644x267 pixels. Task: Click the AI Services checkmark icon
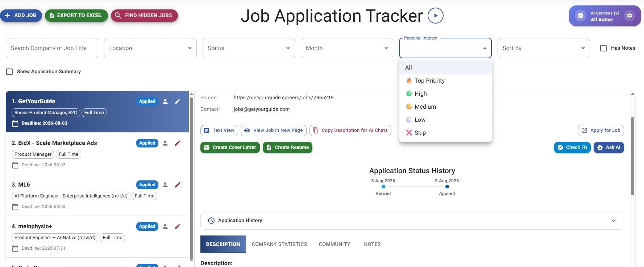point(581,16)
